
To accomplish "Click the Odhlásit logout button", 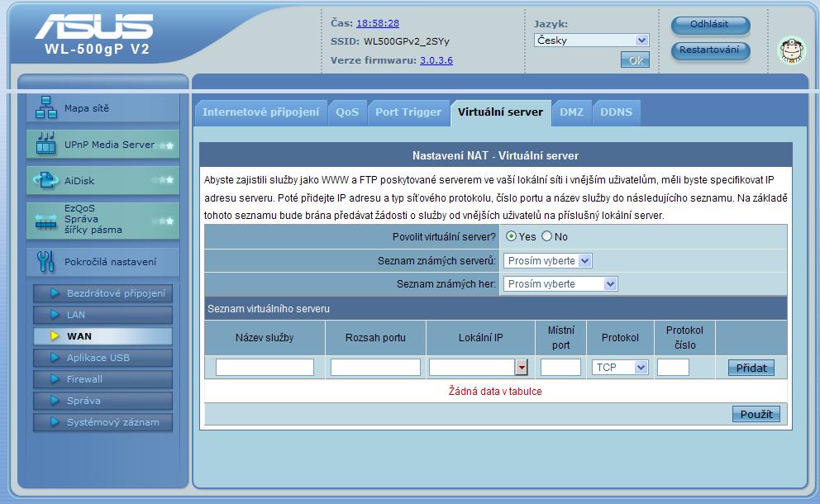I will [710, 25].
